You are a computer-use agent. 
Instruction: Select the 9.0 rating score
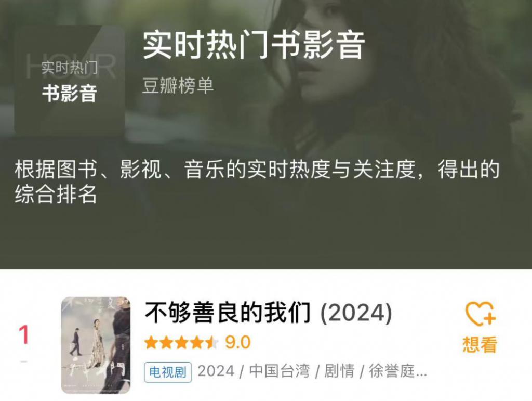click(x=238, y=342)
